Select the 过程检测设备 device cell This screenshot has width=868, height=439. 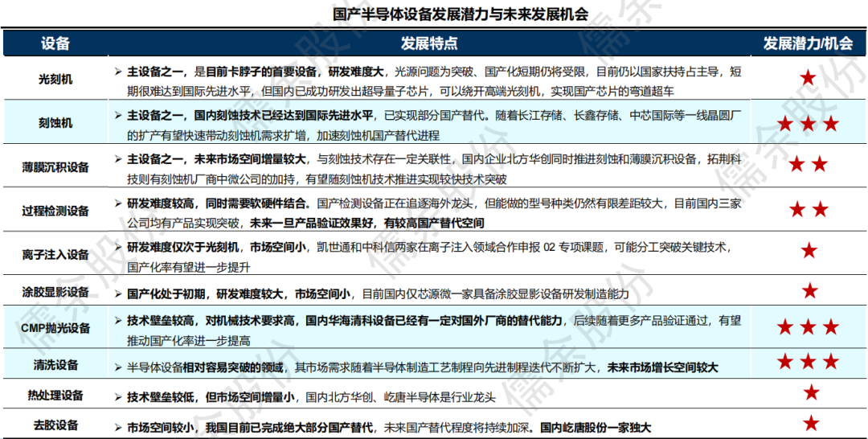(x=55, y=211)
